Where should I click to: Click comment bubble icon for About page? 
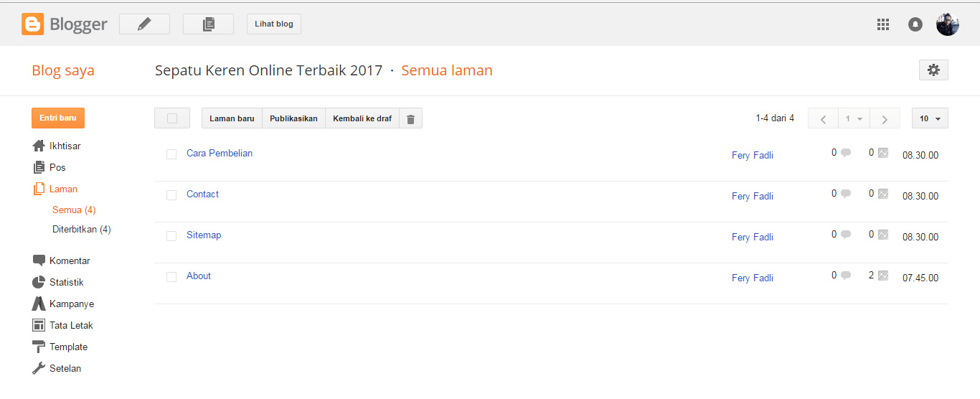pyautogui.click(x=846, y=276)
